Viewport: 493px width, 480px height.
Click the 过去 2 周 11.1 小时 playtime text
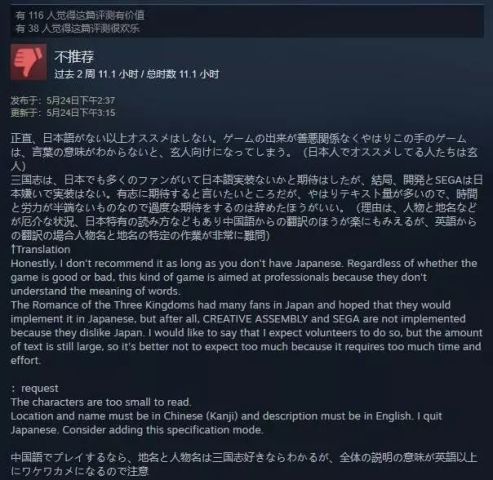[x=96, y=74]
